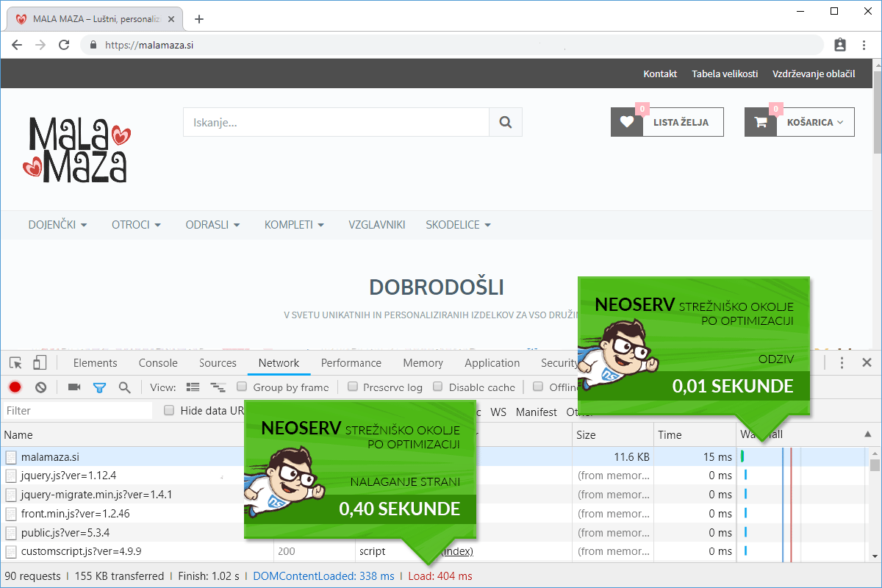The width and height of the screenshot is (882, 588).
Task: Open the LISTA ŽELJA wishlist button
Action: pyautogui.click(x=667, y=122)
